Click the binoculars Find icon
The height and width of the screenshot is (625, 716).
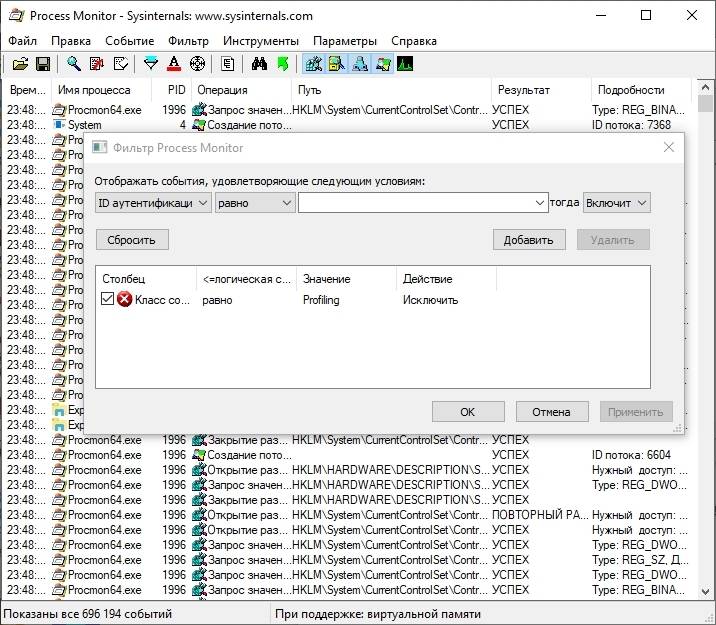tap(259, 64)
